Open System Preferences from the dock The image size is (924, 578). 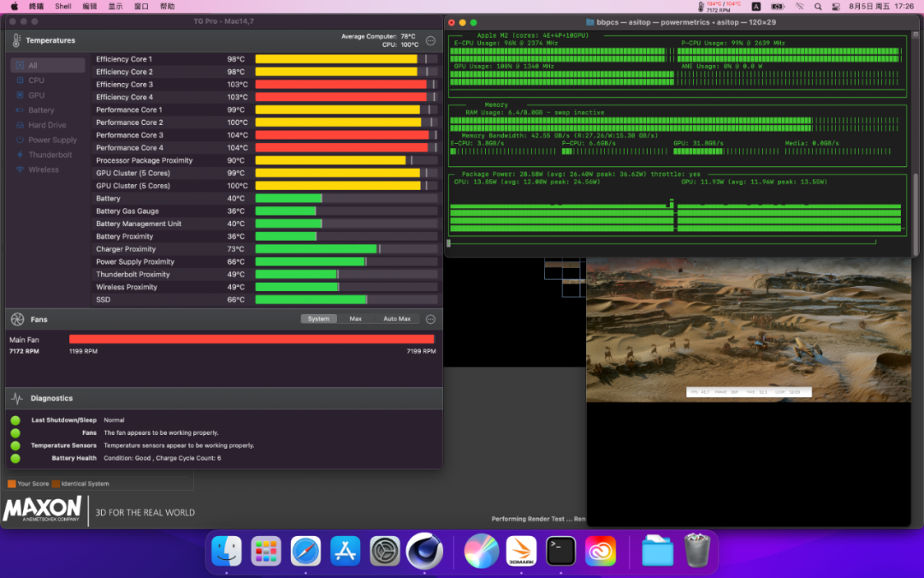pos(385,551)
